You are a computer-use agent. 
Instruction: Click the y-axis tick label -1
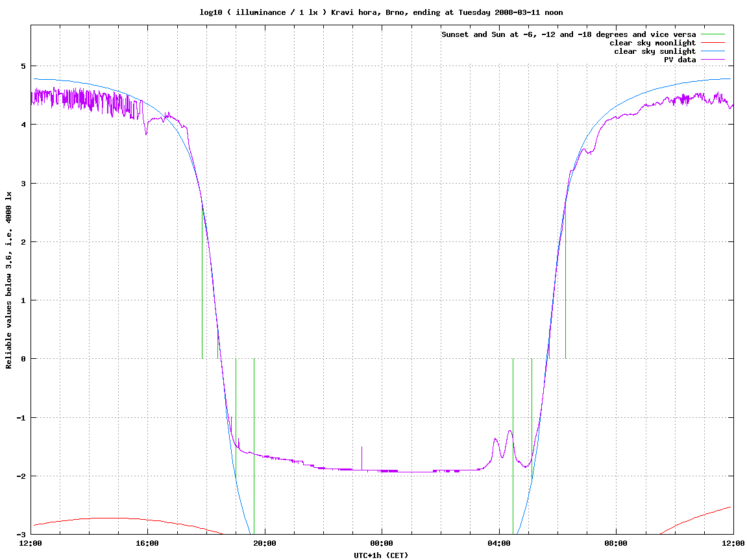click(x=21, y=418)
